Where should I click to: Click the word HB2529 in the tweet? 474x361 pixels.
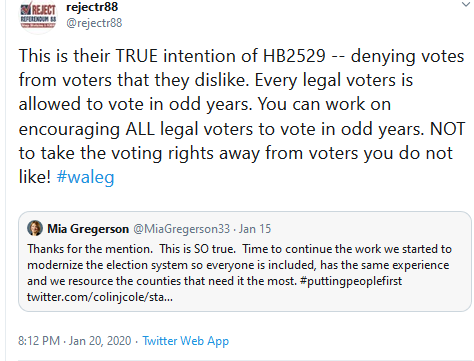[x=294, y=56]
